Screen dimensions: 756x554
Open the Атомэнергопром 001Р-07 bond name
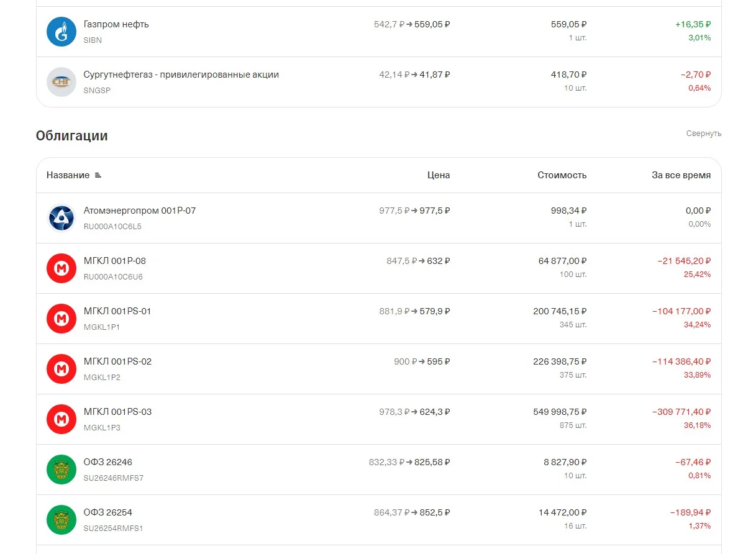pyautogui.click(x=140, y=211)
